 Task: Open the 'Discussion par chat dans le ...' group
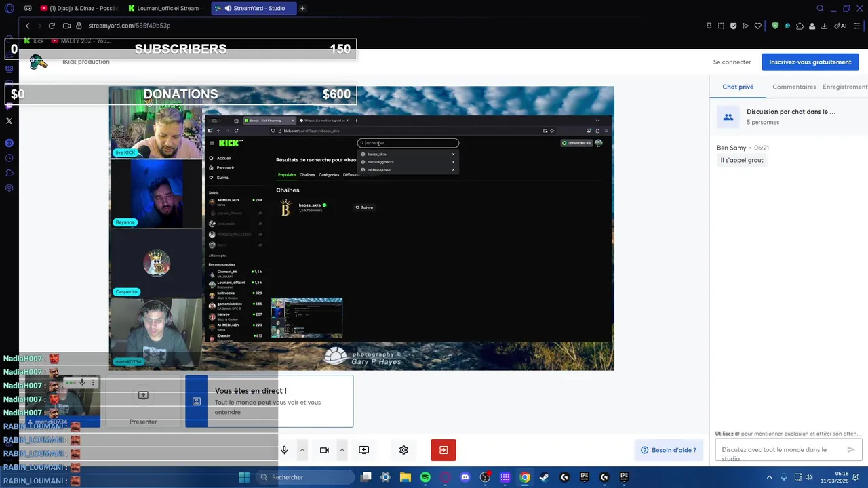click(x=788, y=117)
